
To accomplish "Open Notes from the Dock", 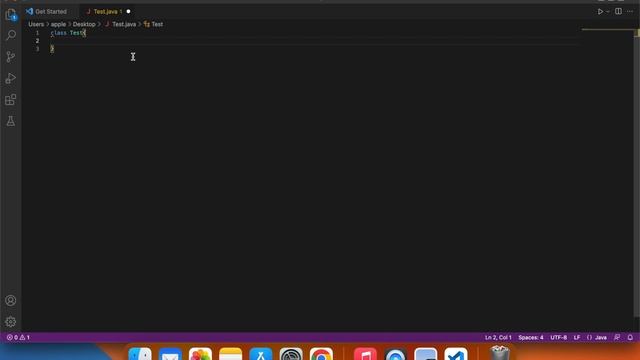I will click(x=231, y=353).
